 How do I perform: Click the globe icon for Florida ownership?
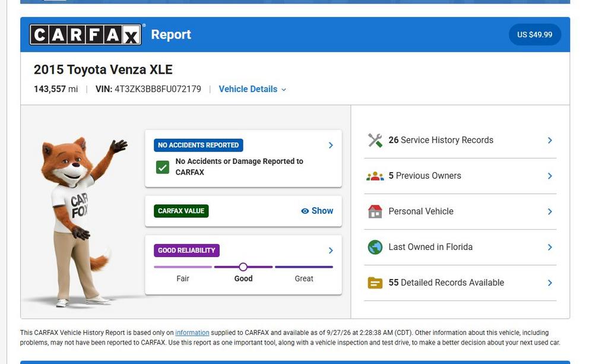click(x=375, y=247)
